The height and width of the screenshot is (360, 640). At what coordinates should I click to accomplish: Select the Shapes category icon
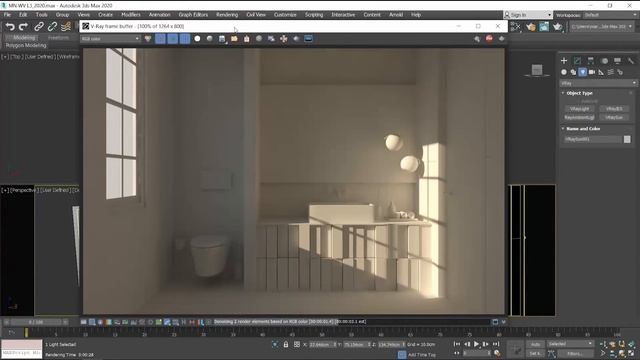pos(573,72)
